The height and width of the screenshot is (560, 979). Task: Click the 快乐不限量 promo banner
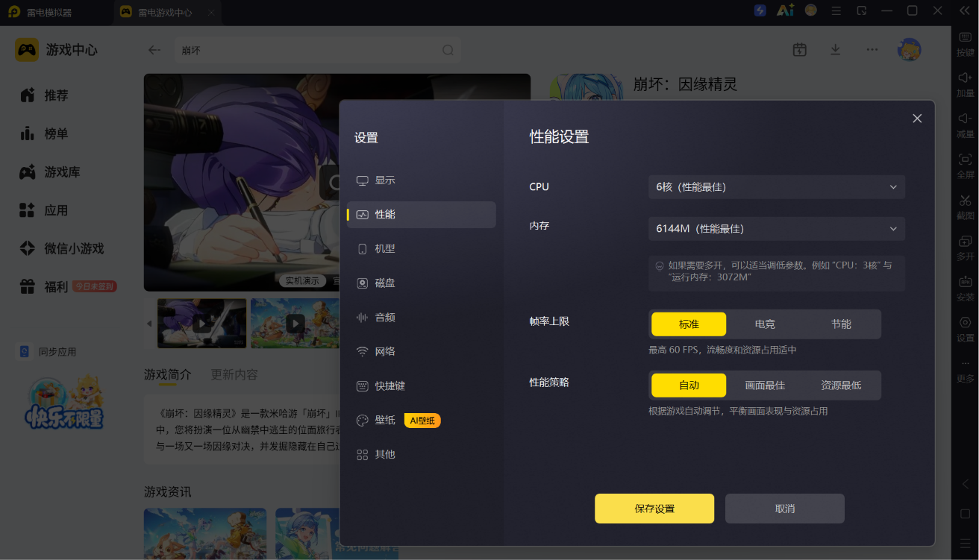[64, 402]
